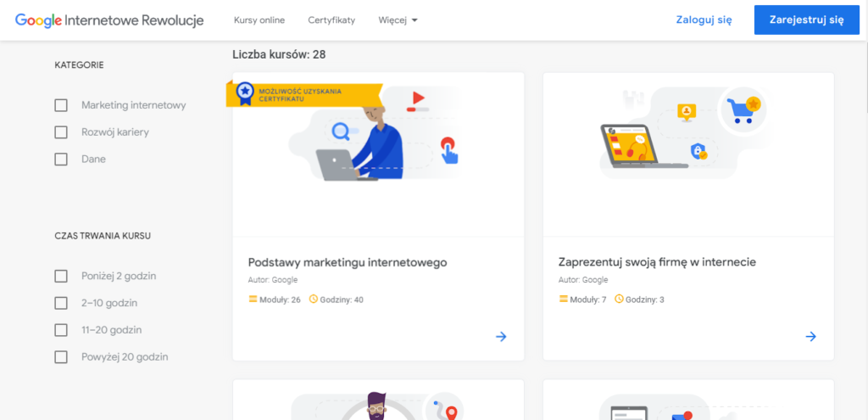Tick the Powyżej 20 godzin checkbox
Image resolution: width=868 pixels, height=420 pixels.
pos(61,357)
